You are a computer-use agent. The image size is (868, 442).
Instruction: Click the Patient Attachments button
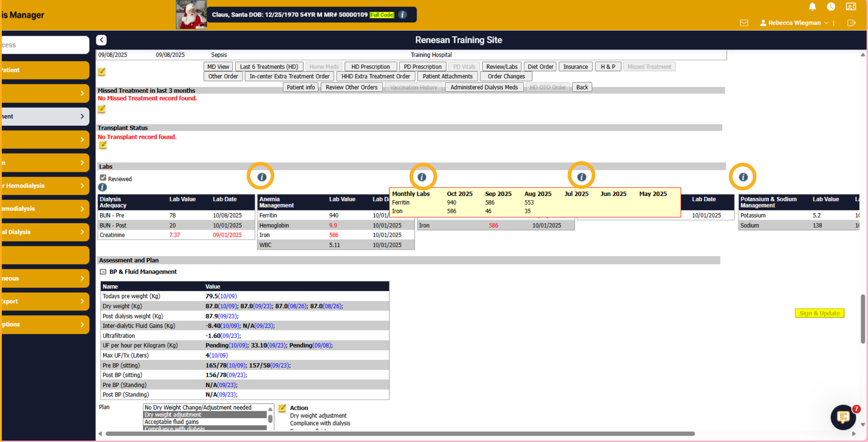pyautogui.click(x=447, y=77)
